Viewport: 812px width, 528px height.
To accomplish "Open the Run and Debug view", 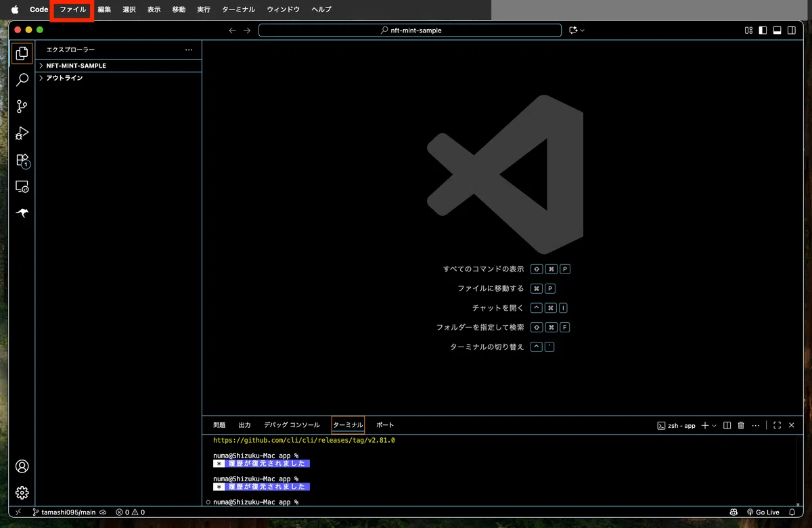I will pyautogui.click(x=22, y=133).
